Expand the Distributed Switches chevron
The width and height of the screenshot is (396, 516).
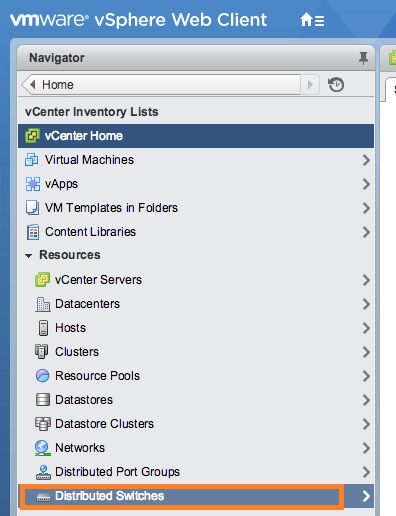click(x=366, y=496)
